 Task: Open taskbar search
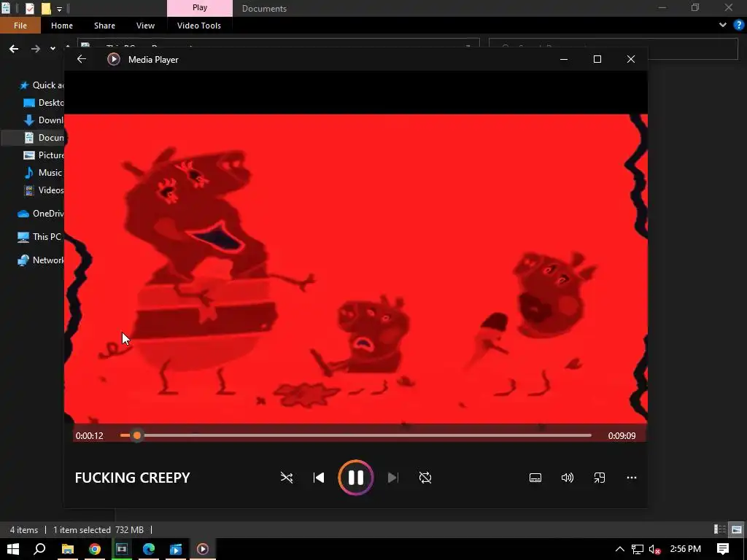pyautogui.click(x=40, y=549)
